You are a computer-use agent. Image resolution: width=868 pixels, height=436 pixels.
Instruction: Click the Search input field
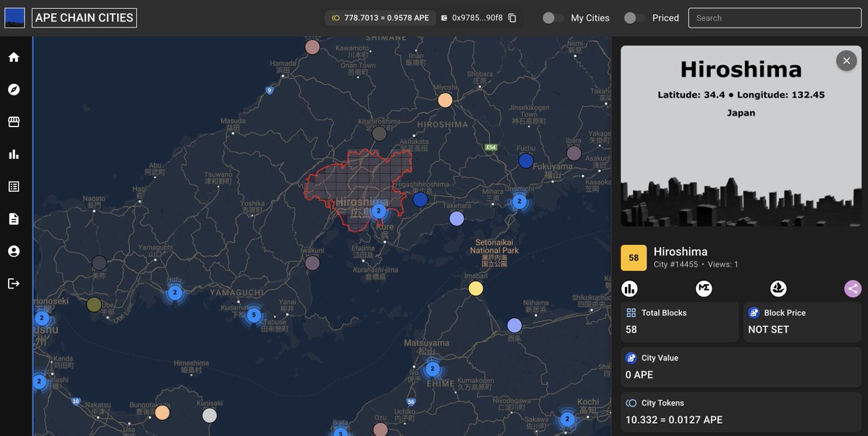click(774, 18)
